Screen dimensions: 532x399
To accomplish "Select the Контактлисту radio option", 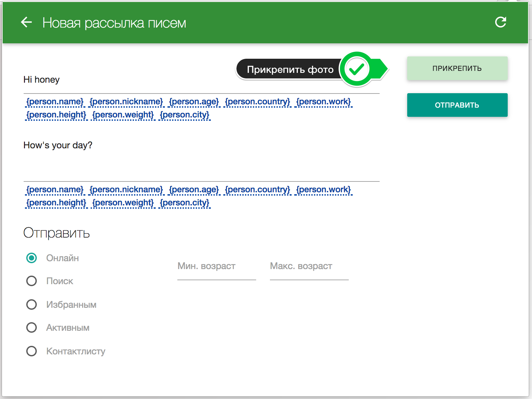I will [32, 351].
